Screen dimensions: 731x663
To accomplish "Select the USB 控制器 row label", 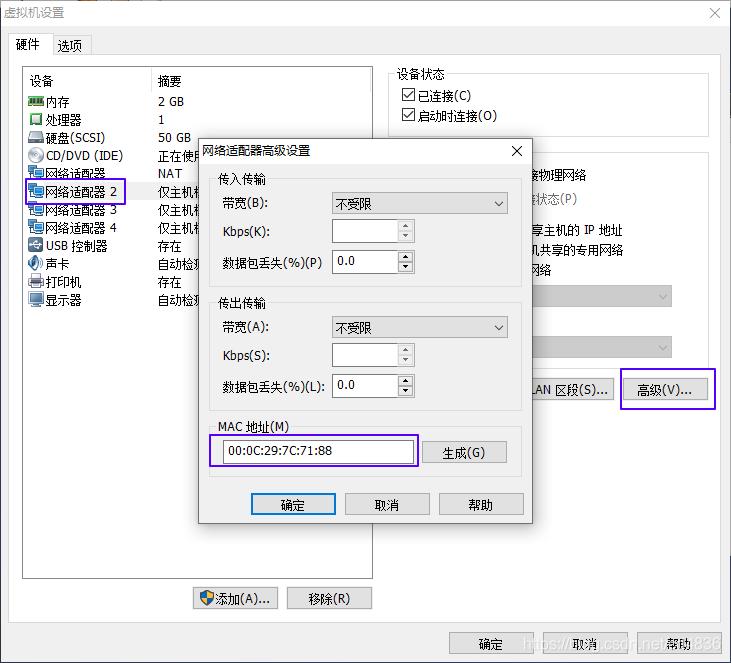I will (x=77, y=246).
